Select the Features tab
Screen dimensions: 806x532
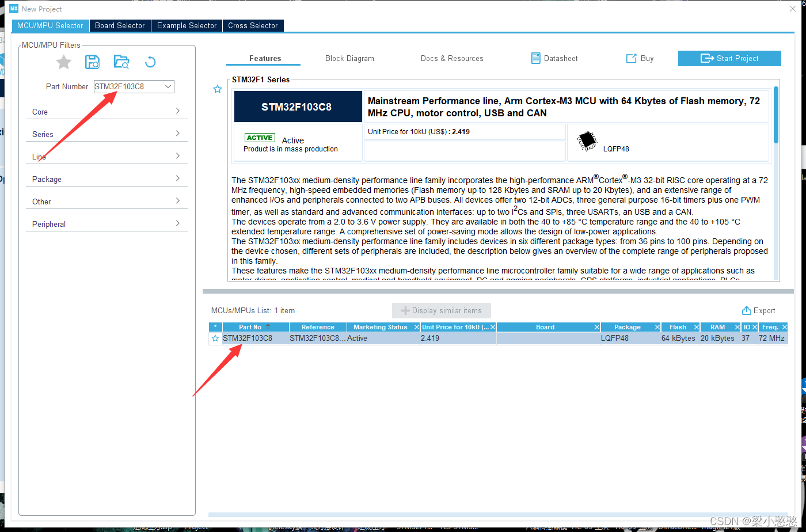265,58
